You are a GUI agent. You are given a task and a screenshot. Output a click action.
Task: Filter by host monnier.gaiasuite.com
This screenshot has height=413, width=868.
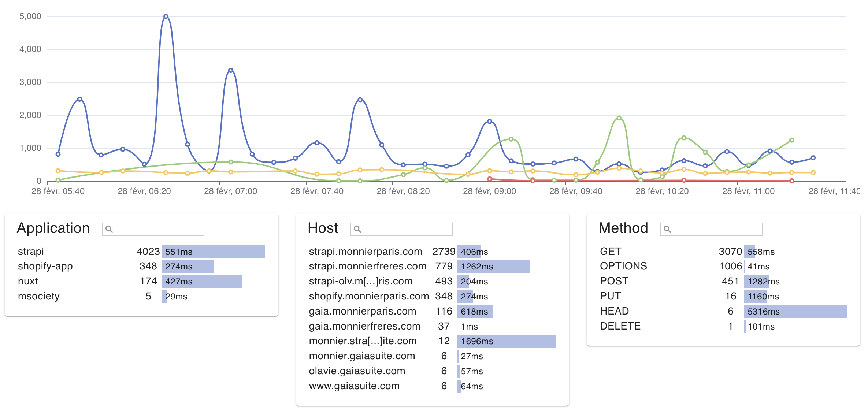(x=432, y=356)
